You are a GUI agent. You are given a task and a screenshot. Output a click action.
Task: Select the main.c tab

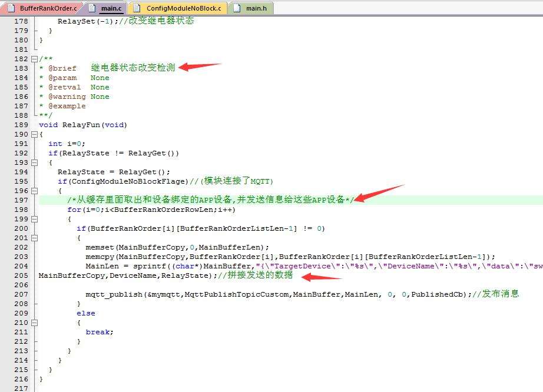[110, 8]
